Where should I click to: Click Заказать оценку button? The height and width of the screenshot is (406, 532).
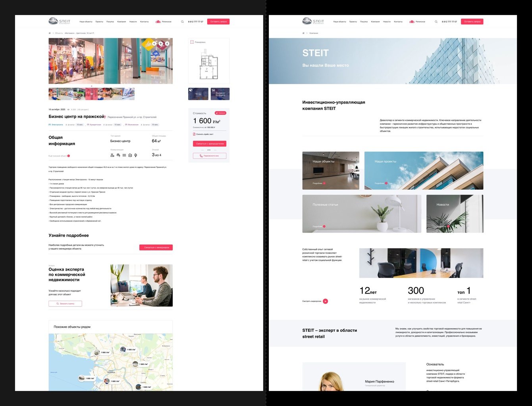coord(65,304)
